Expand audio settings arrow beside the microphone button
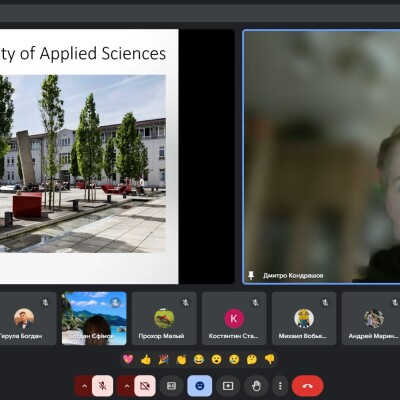The image size is (400, 400). [x=84, y=386]
